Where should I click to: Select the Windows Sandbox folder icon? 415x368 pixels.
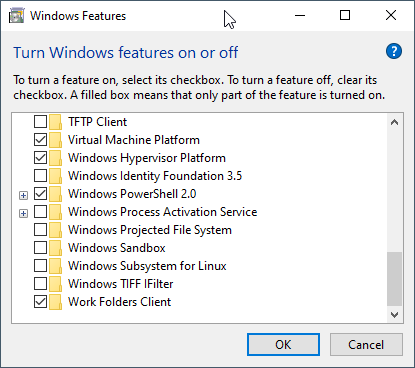tap(55, 248)
